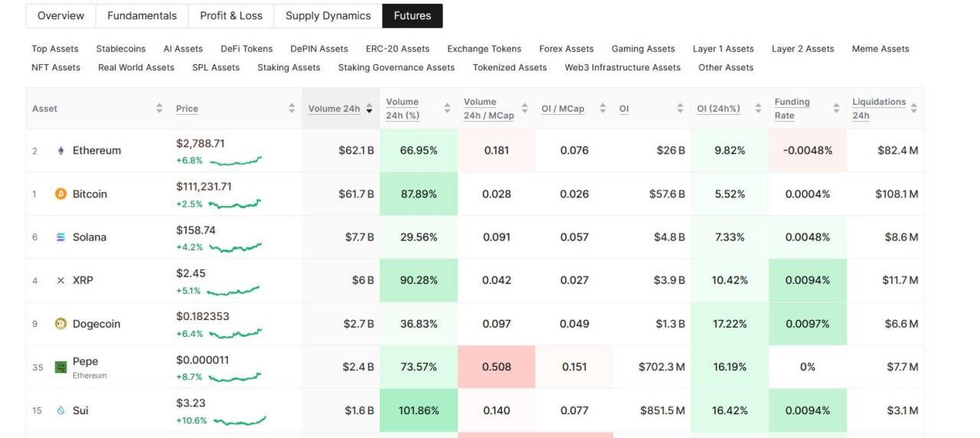Screen dimensions: 980x438
Task: Open the Ethereum asset name
Action: pyautogui.click(x=96, y=151)
